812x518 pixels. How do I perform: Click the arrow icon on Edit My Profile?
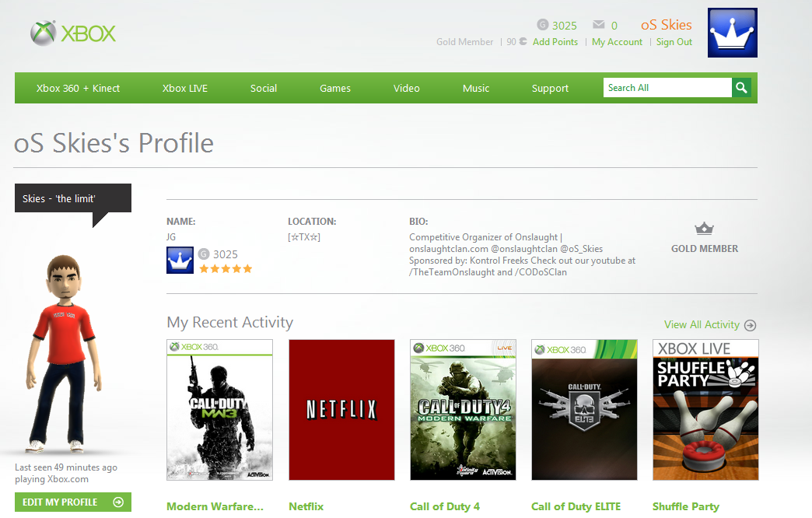click(x=118, y=502)
